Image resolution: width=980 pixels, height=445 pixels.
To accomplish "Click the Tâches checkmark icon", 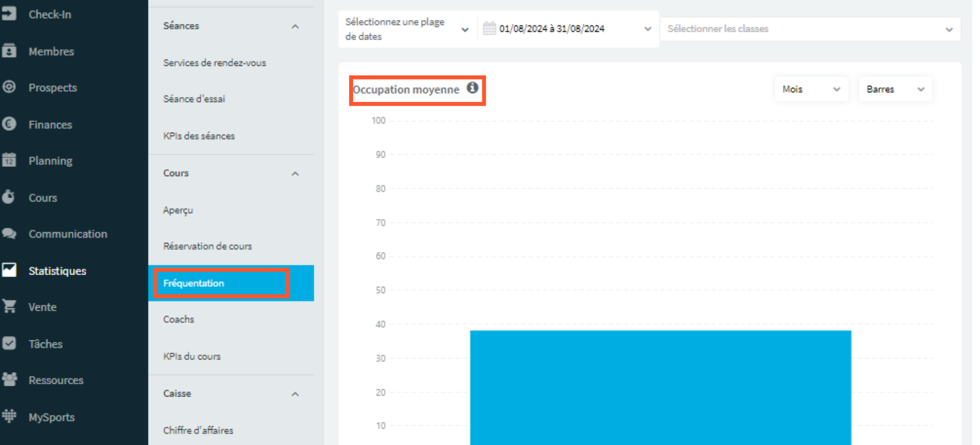I will (x=9, y=343).
